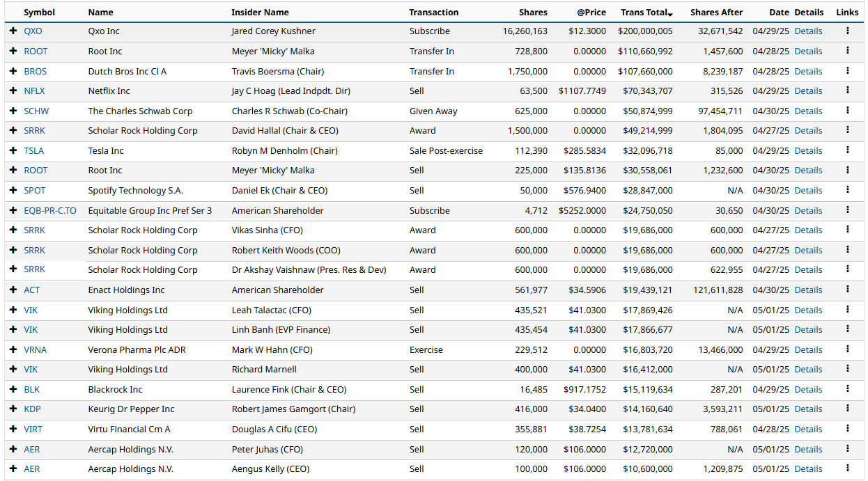Sort by Trans Total column header
Viewport: 868px width, 481px height.
click(646, 12)
